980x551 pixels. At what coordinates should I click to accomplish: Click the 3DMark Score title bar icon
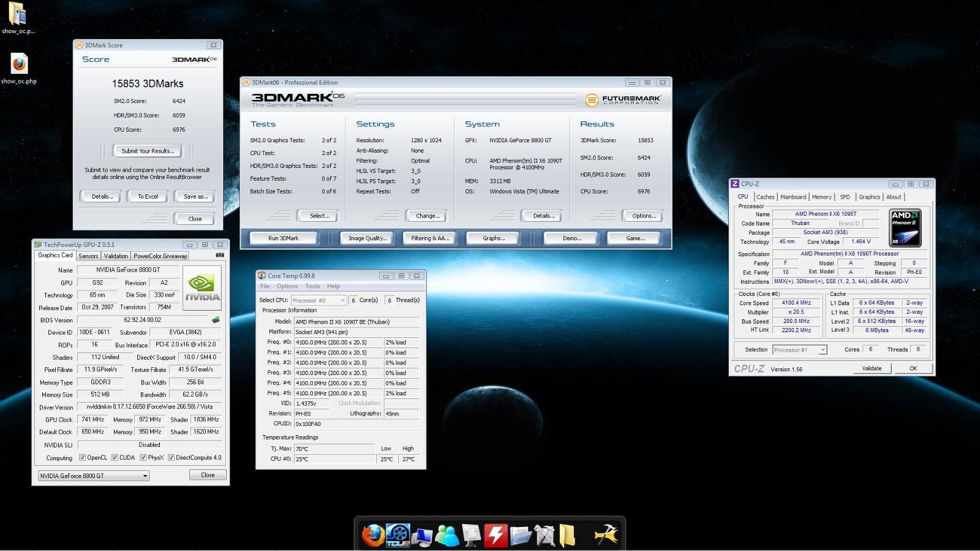coord(79,45)
